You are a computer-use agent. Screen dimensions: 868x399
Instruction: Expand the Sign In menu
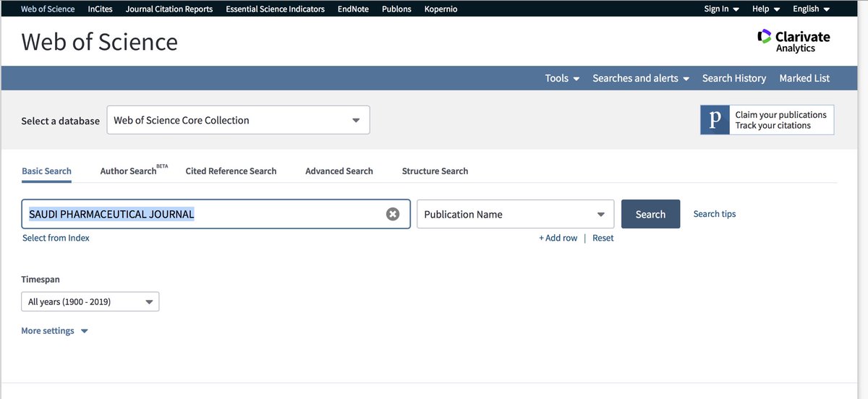722,9
